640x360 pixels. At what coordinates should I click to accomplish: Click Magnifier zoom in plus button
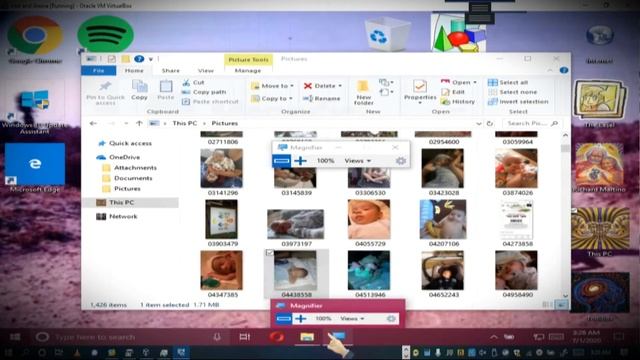[x=300, y=161]
